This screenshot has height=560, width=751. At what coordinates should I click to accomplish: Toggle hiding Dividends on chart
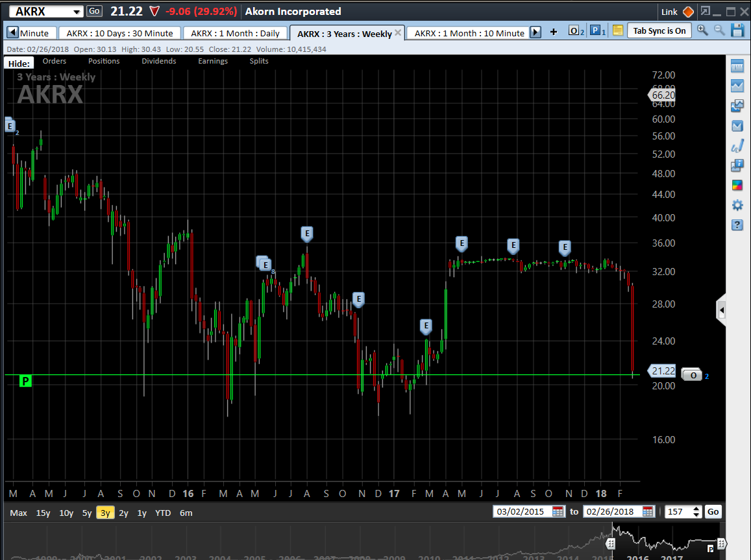159,61
